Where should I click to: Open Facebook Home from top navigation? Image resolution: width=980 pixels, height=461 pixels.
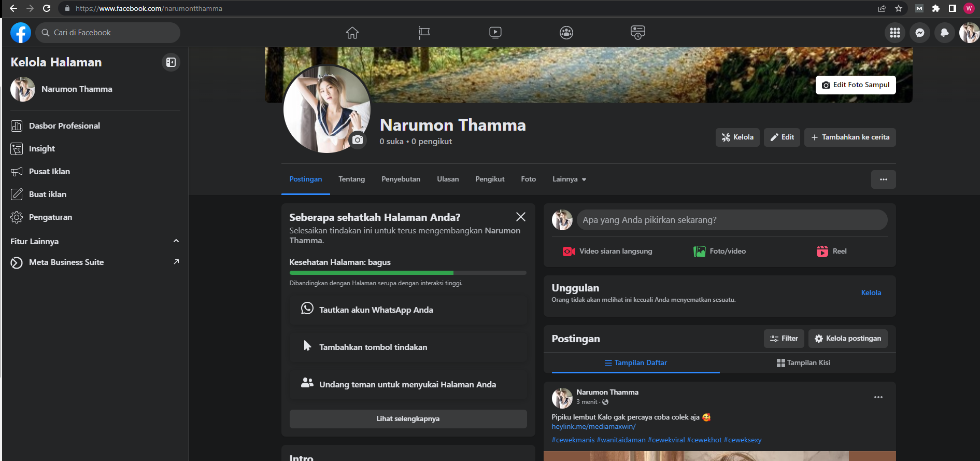(352, 33)
